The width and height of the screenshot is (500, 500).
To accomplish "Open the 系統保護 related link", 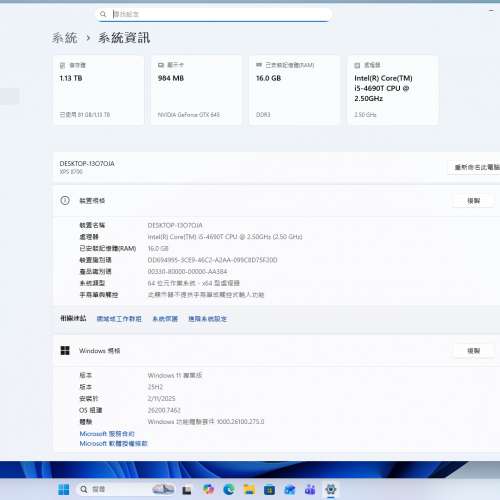I will point(165,319).
